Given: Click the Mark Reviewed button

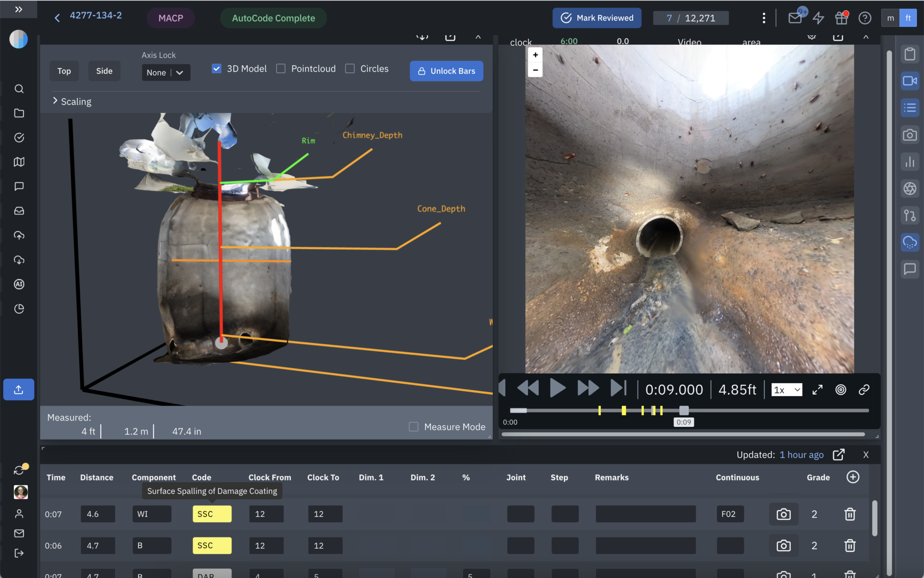Looking at the screenshot, I should click(x=596, y=18).
